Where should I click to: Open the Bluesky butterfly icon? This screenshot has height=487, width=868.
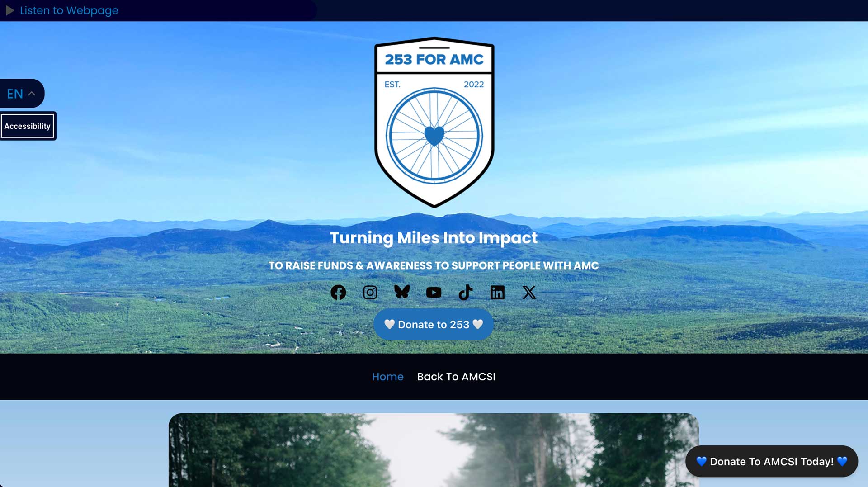[402, 292]
